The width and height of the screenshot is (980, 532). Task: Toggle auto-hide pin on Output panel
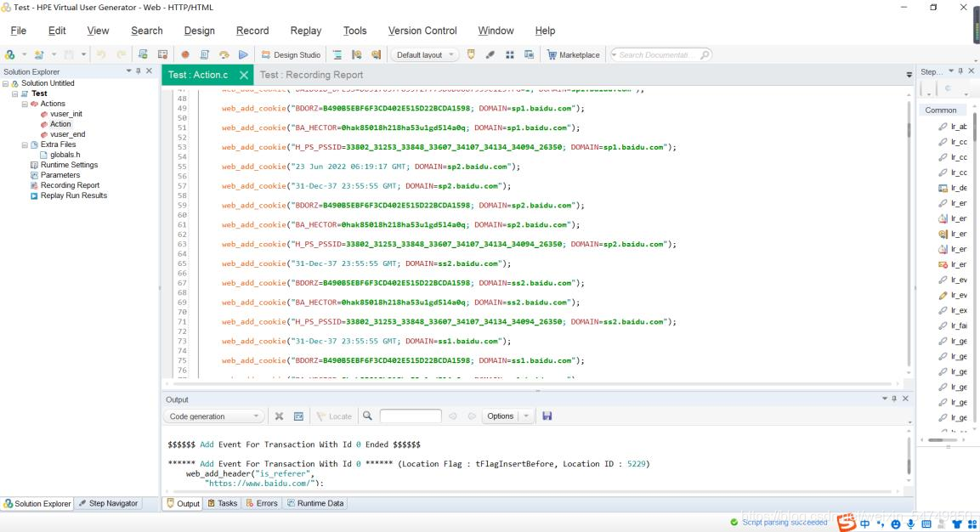[x=894, y=399]
